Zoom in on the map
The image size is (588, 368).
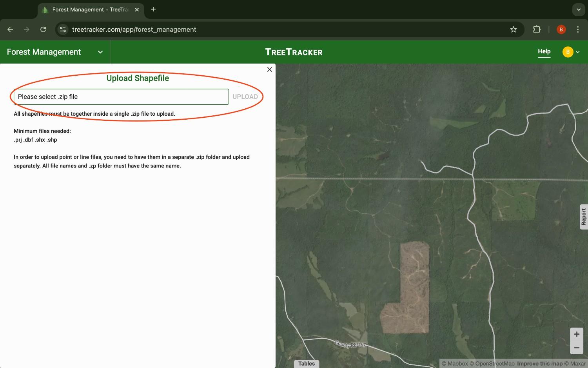tap(577, 334)
